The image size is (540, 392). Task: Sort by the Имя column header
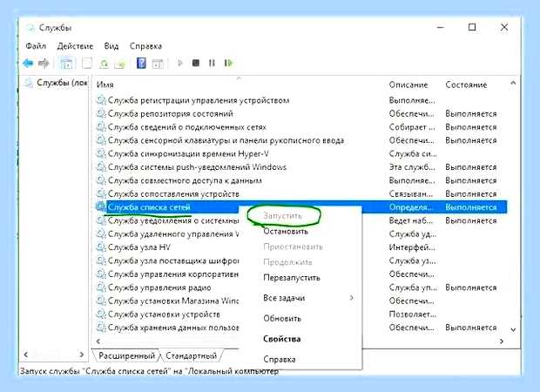105,84
